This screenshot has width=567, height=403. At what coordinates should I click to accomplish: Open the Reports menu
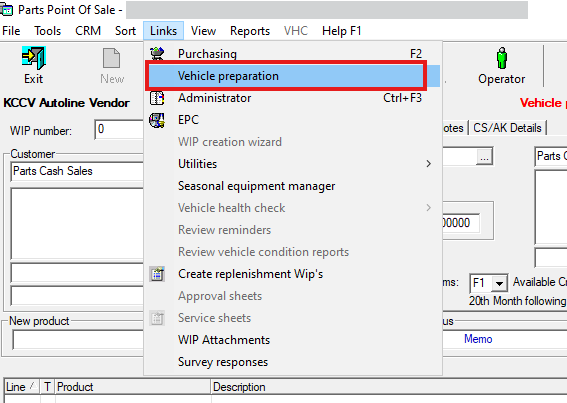point(250,31)
